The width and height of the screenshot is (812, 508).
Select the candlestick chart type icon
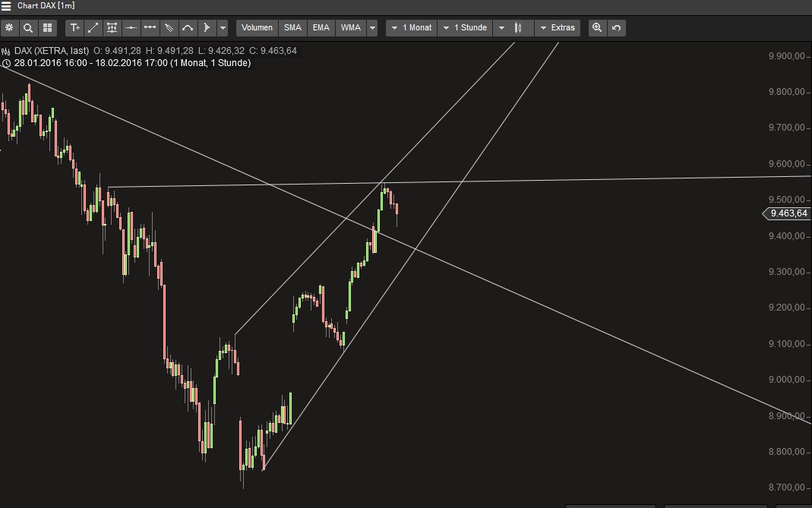tap(517, 27)
